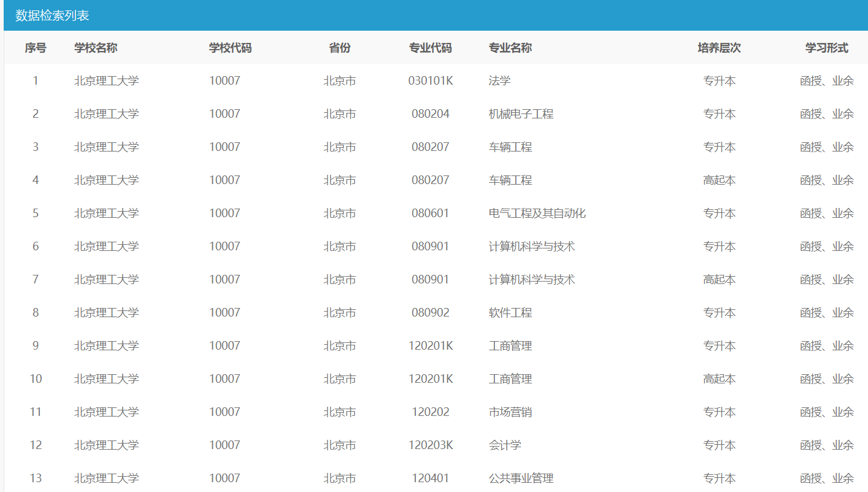Viewport: 868px width, 492px height.
Task: Click sequence number 1 in 序号 column
Action: 36,80
